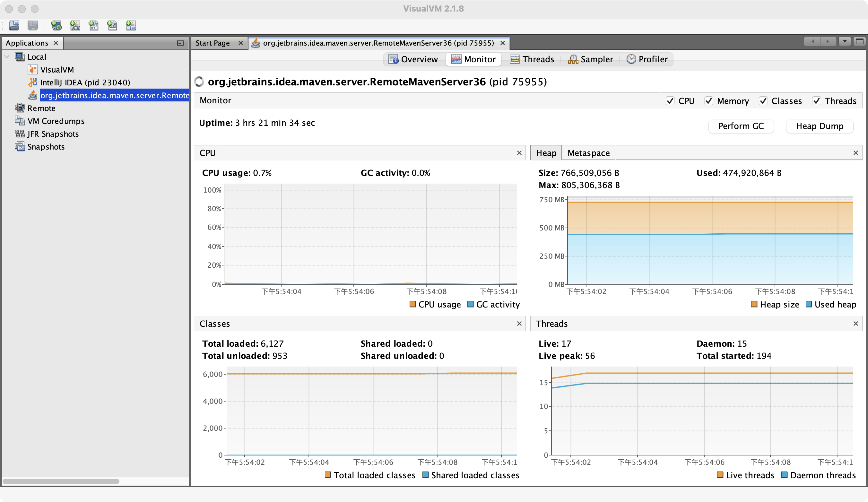Click the Add Remote Host toolbar icon
868x502 pixels.
click(56, 25)
